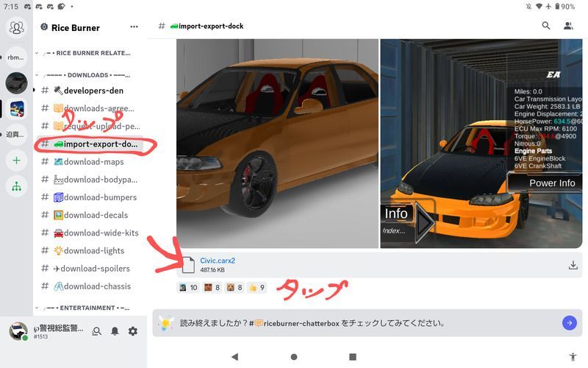Image resolution: width=588 pixels, height=368 pixels.
Task: Tap the Add a Server plus icon
Action: (x=16, y=160)
